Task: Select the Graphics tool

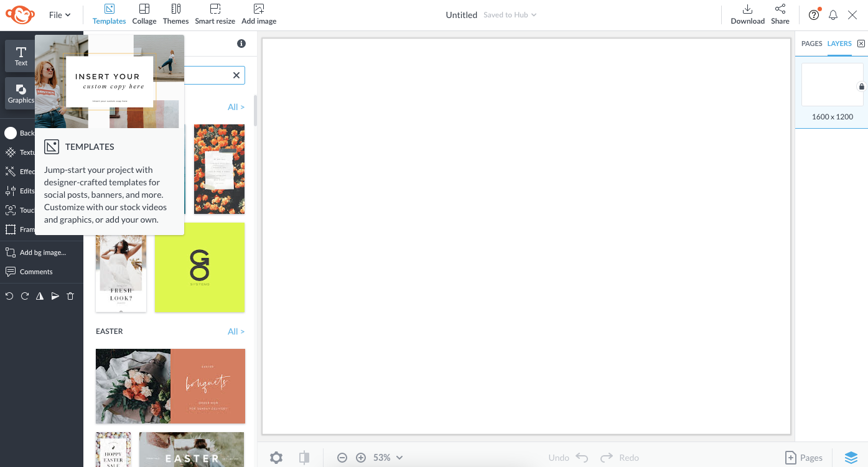Action: click(21, 93)
